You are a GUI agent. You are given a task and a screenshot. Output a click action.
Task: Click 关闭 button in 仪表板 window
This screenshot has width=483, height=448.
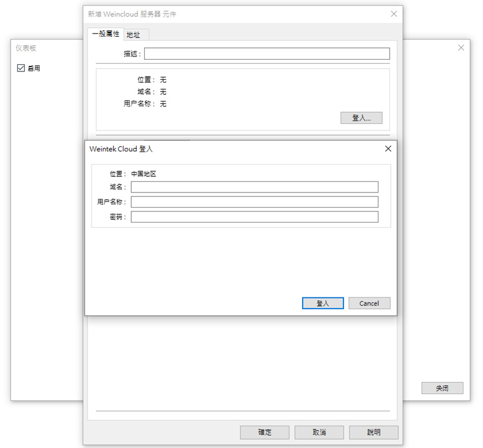pos(442,388)
